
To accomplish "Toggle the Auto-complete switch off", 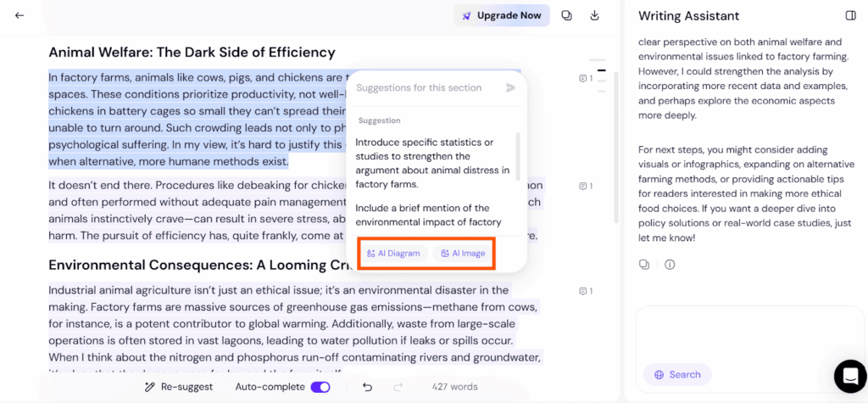I will click(320, 387).
